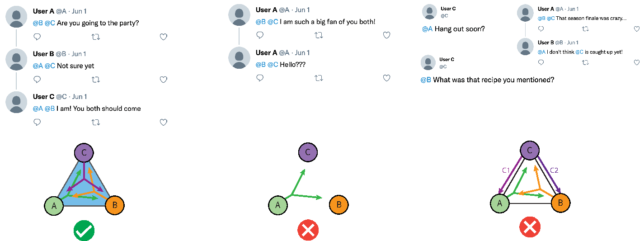Retweet the 'Hello???' tweet
The height and width of the screenshot is (241, 644).
pyautogui.click(x=319, y=78)
